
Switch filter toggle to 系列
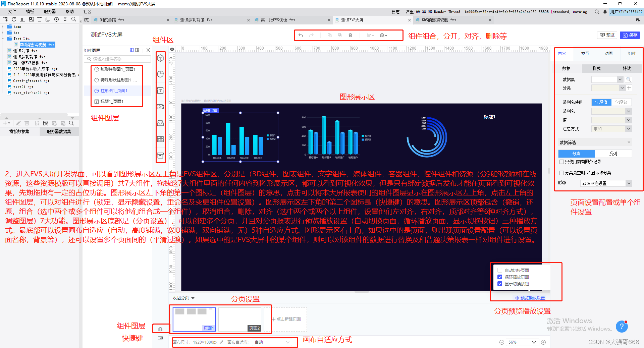coord(613,154)
